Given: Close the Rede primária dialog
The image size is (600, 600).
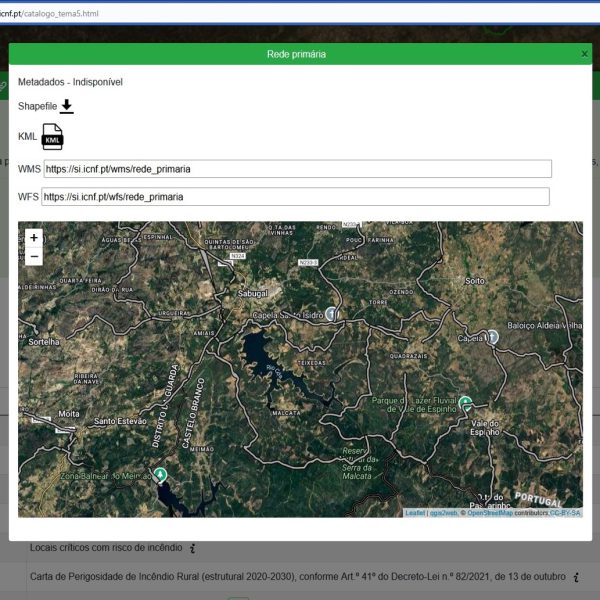Looking at the screenshot, I should 584,54.
